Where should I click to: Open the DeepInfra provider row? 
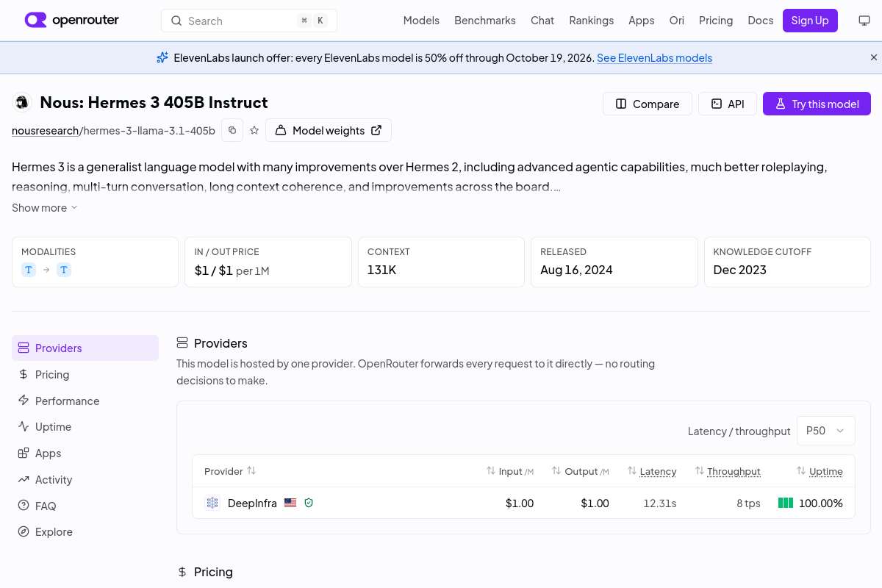(523, 503)
